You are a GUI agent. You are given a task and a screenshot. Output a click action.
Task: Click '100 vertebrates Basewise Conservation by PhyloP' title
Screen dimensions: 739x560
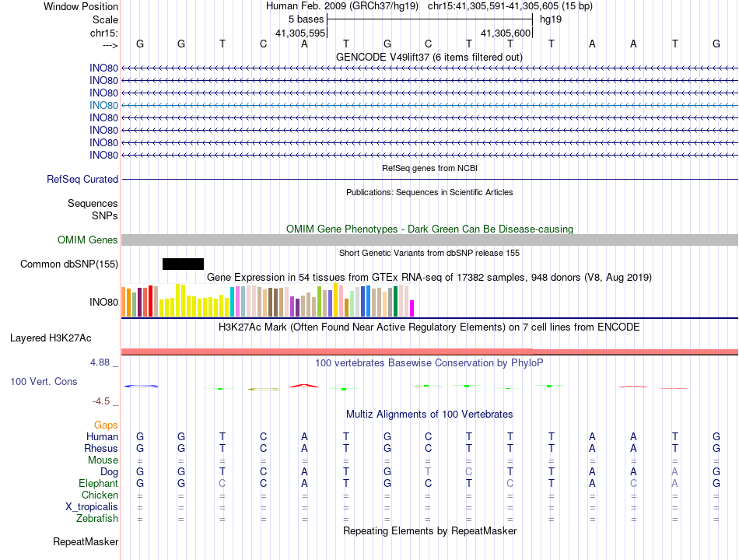point(429,362)
